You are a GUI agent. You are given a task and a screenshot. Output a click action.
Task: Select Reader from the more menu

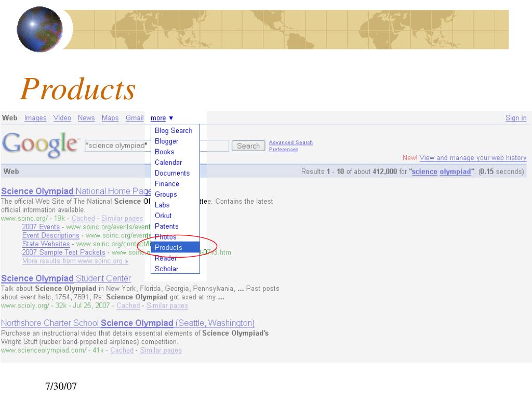166,258
